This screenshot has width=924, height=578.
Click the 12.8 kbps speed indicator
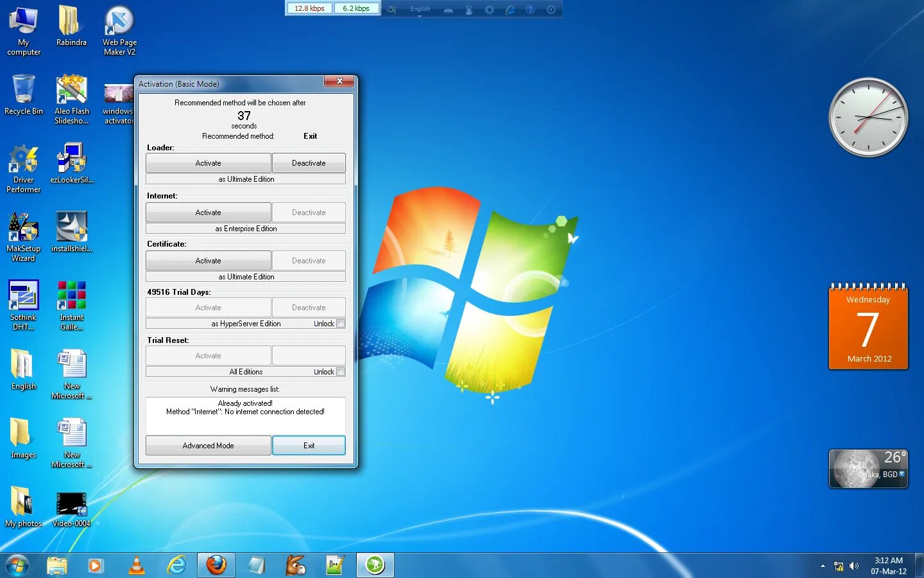coord(309,8)
